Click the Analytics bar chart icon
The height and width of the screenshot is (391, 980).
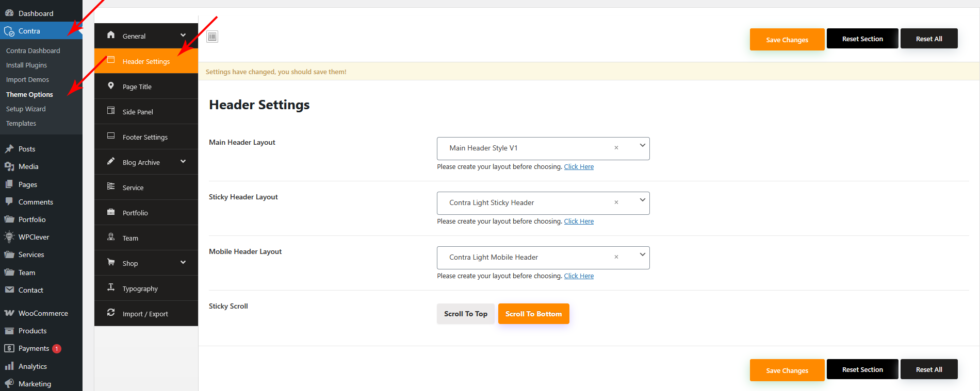pyautogui.click(x=9, y=366)
